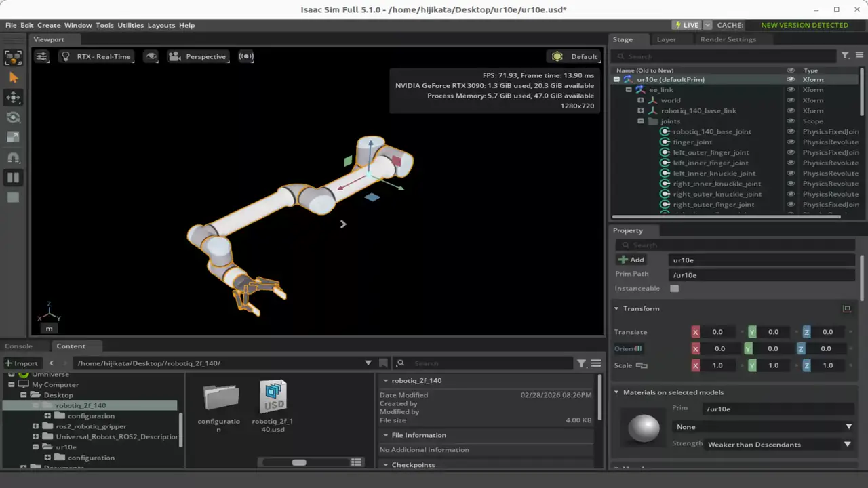The image size is (868, 488).
Task: Click the Snap magnet icon
Action: click(14, 157)
